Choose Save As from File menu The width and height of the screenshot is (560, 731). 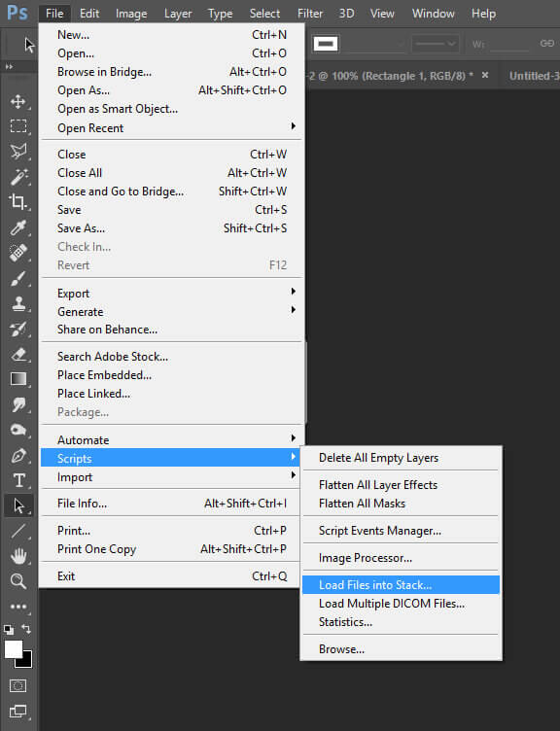pos(171,228)
